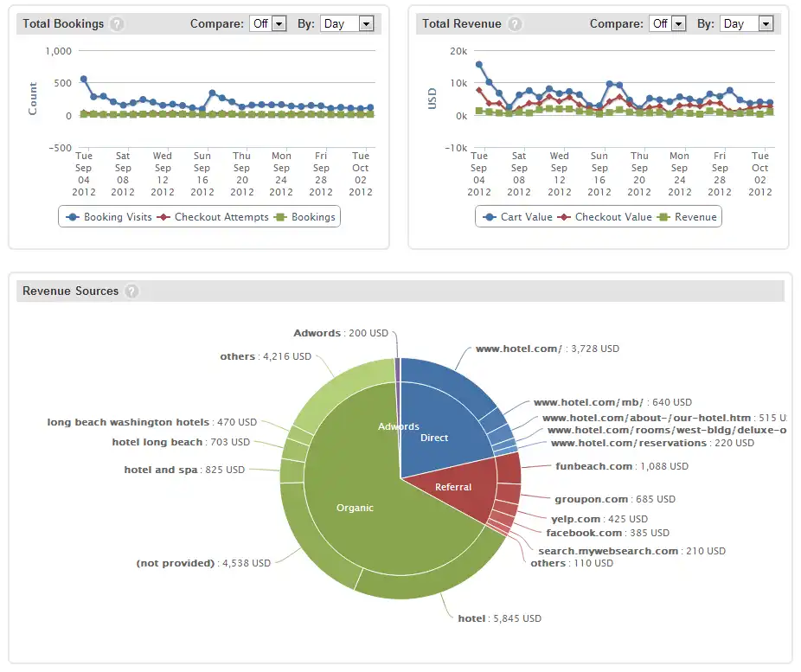
Task: Click the groupon.com 685 USD label
Action: [x=615, y=499]
